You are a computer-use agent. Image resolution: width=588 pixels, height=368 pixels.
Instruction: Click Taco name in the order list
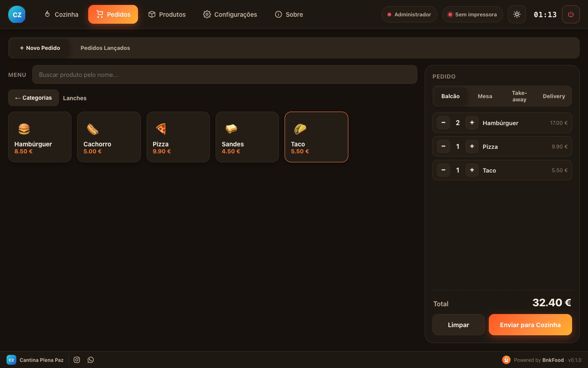click(x=489, y=171)
